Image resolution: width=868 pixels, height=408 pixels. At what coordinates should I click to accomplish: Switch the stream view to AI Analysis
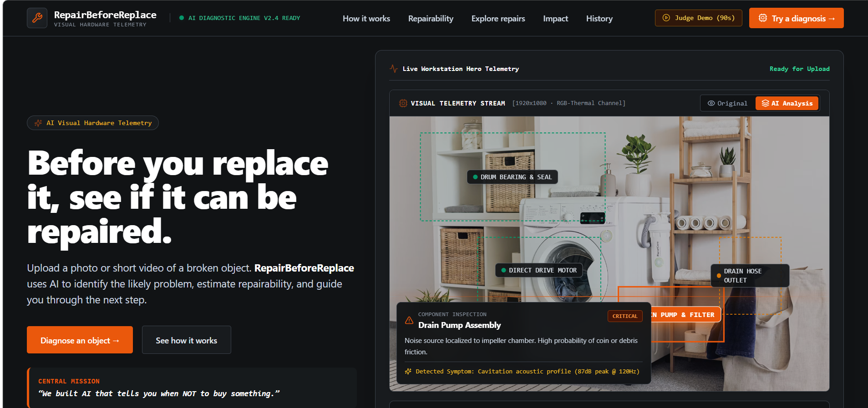(x=787, y=103)
